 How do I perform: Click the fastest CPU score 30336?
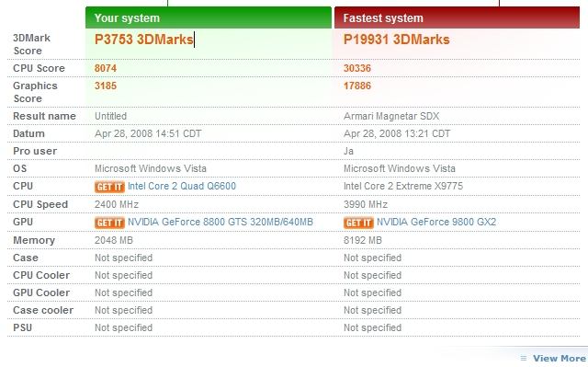(x=357, y=68)
